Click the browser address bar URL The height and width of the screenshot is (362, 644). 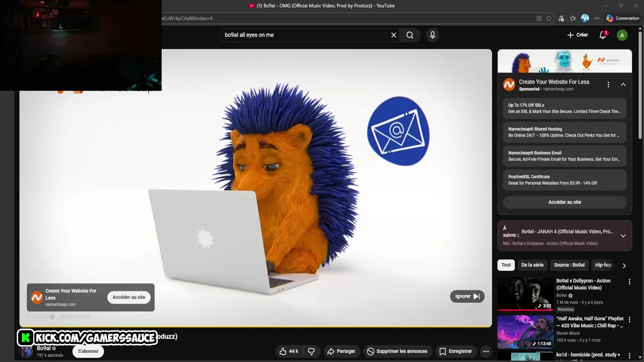click(347, 19)
